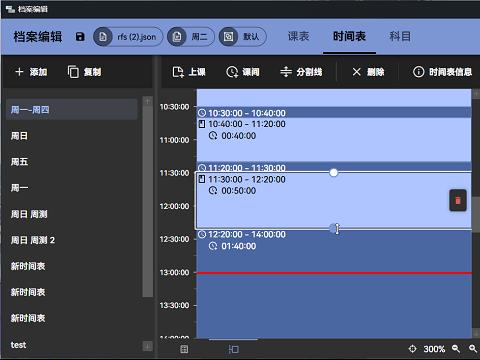
Task: Click the timeline vertical scrollbar thumb
Action: pyautogui.click(x=476, y=215)
